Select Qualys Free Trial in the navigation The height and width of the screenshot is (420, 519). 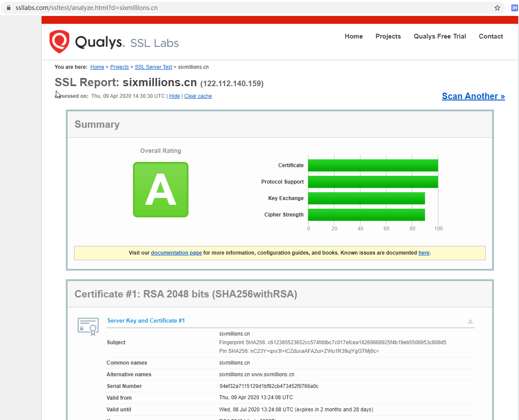(439, 36)
